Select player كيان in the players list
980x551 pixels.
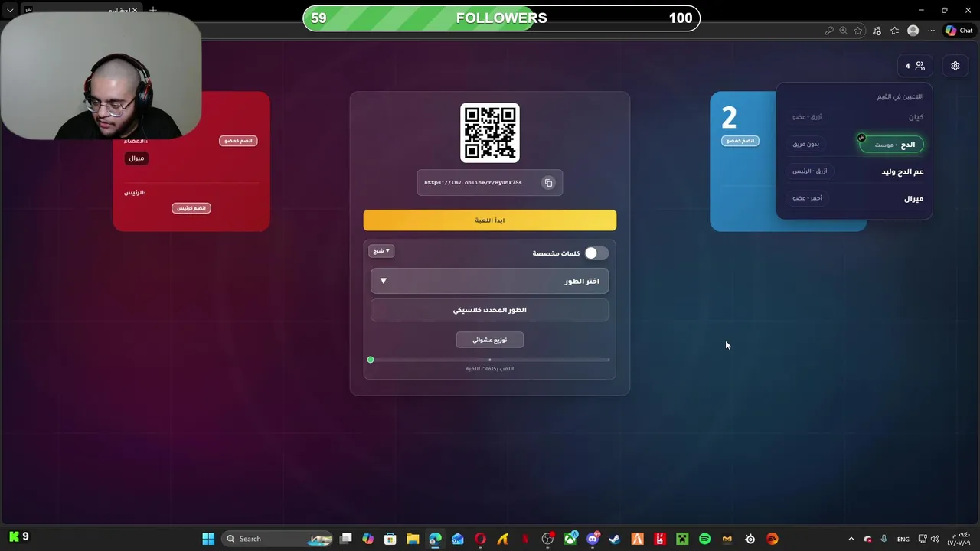916,117
